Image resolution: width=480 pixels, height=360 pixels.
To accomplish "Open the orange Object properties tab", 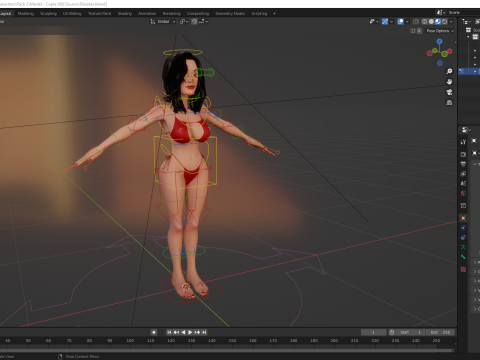I will [x=463, y=218].
